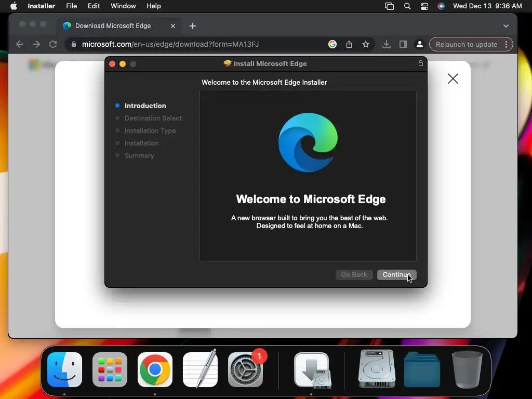Click the screen mirroring menu bar icon
532x399 pixels.
[x=389, y=6]
